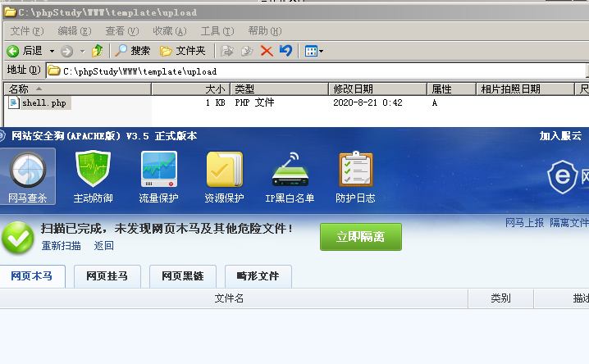
Task: Click the 重新扫描 rescan link
Action: point(62,246)
